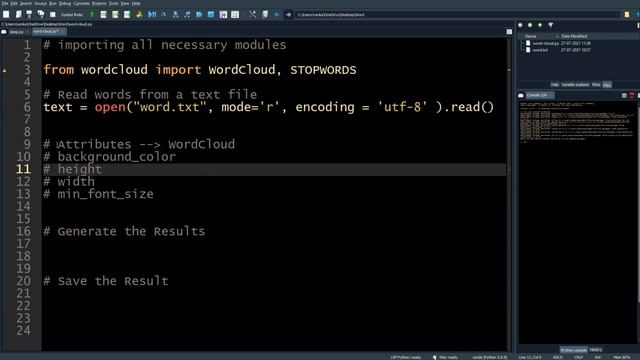
Task: Switch to the temp.py editor tab
Action: (x=17, y=31)
